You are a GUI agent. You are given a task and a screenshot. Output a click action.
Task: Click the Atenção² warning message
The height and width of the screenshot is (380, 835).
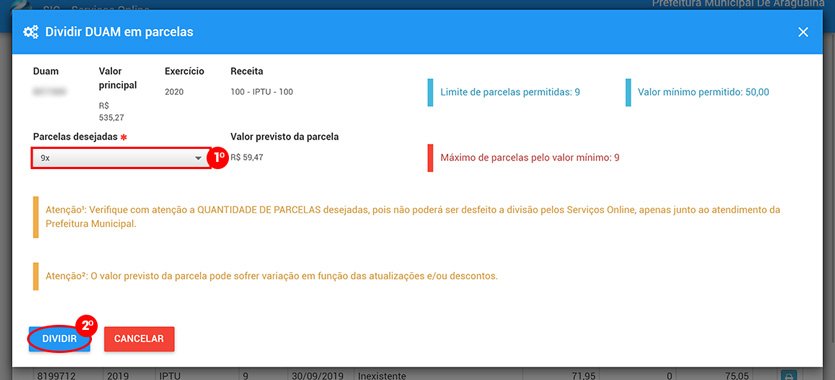272,277
